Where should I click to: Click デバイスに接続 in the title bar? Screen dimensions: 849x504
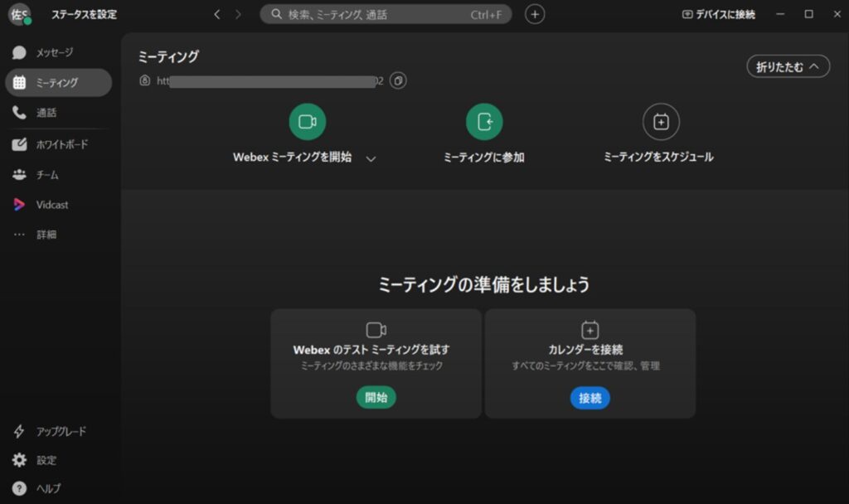pos(718,14)
